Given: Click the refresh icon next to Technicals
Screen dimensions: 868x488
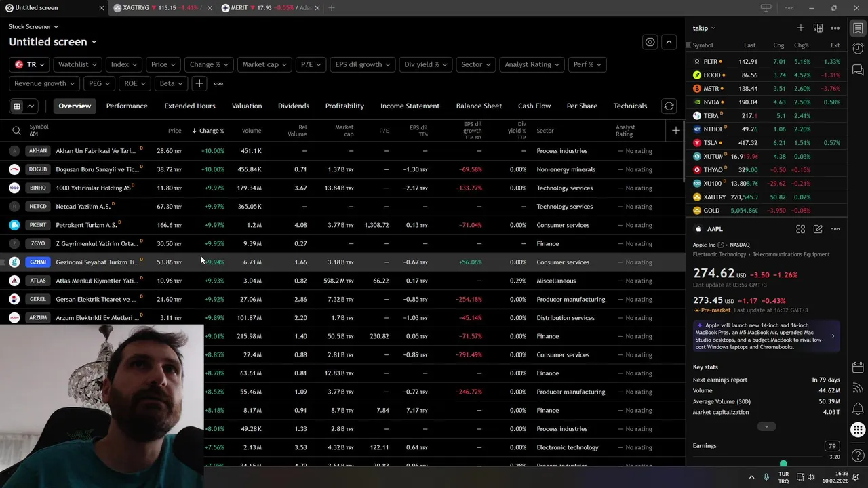Looking at the screenshot, I should (669, 106).
